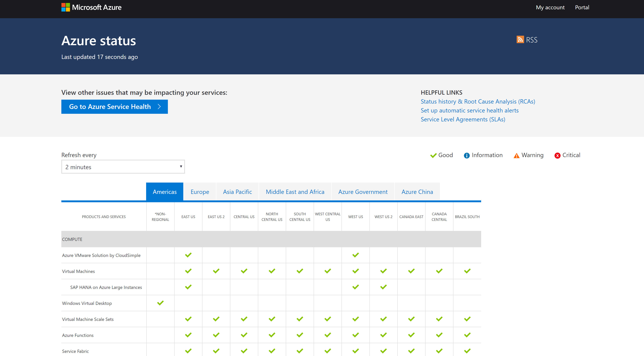
Task: Switch to the Asia Pacific tab
Action: (x=237, y=192)
